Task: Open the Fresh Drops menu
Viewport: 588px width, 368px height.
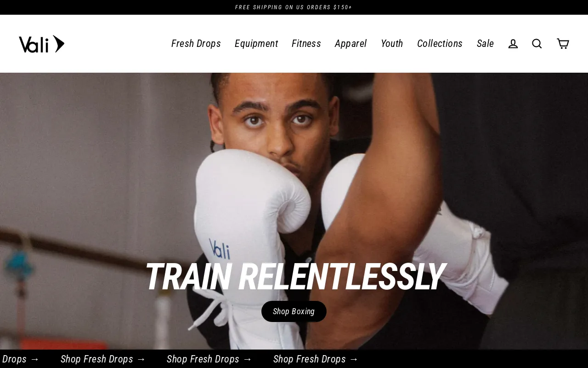Action: pos(196,44)
